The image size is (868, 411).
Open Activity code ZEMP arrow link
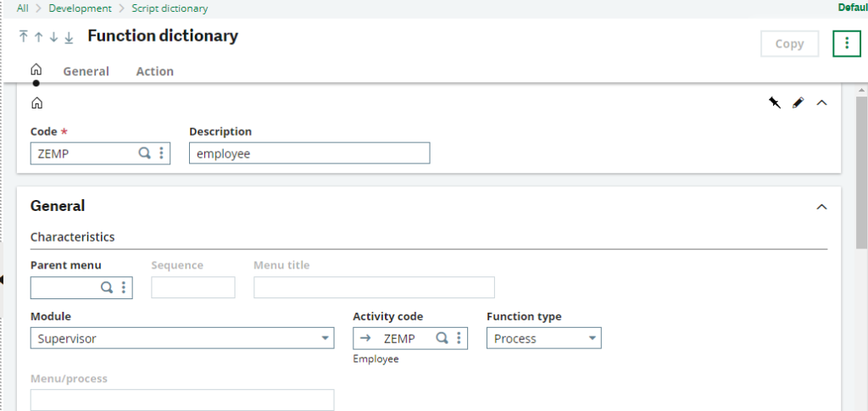point(365,338)
